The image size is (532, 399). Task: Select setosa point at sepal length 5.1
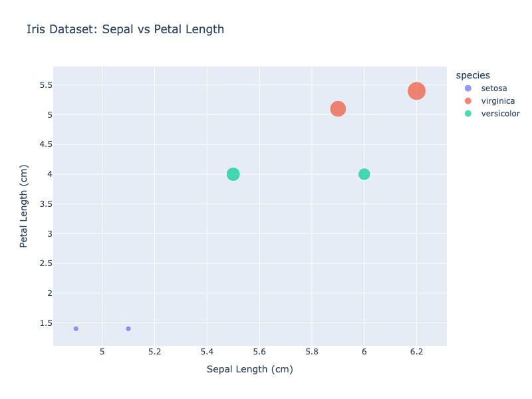128,329
